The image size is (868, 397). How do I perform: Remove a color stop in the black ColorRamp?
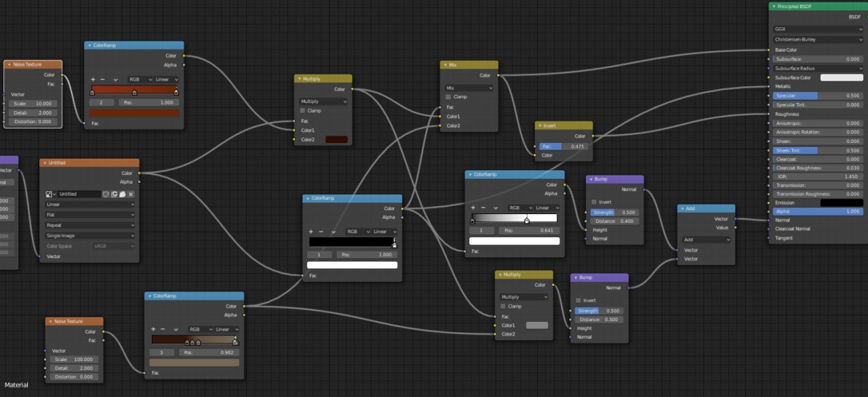[x=321, y=232]
